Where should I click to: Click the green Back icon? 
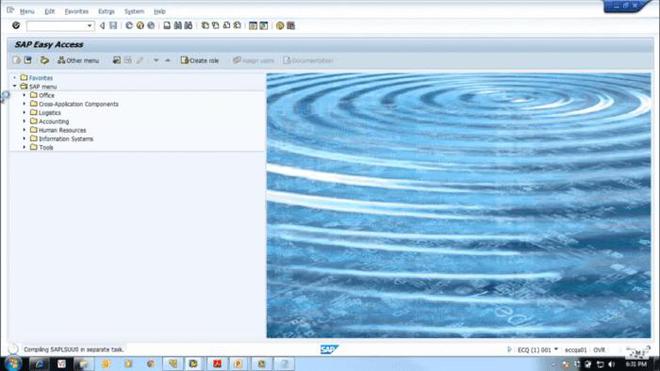click(x=129, y=26)
